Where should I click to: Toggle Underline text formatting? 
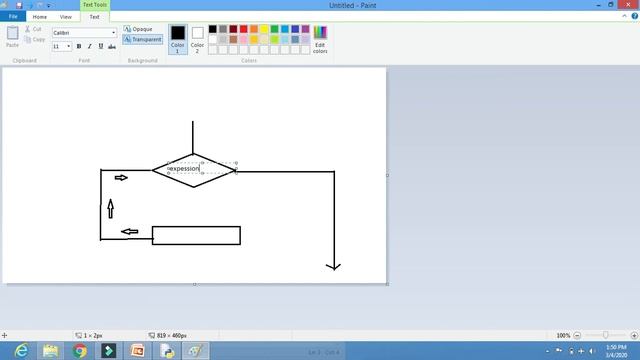(101, 47)
